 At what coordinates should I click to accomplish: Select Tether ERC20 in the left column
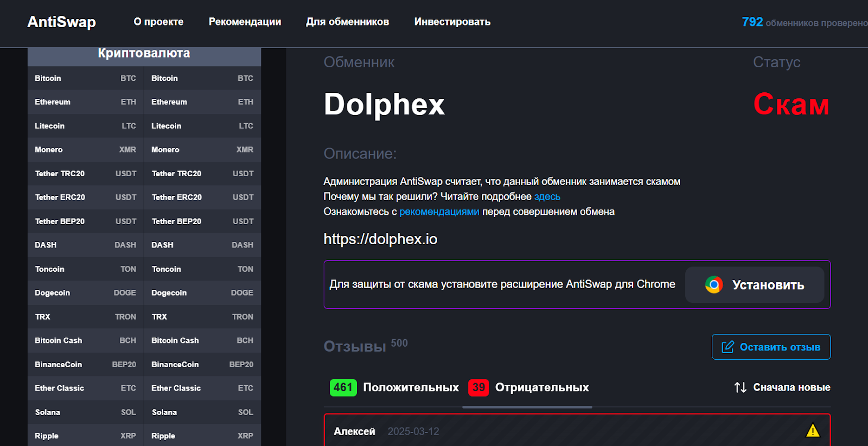pyautogui.click(x=85, y=197)
